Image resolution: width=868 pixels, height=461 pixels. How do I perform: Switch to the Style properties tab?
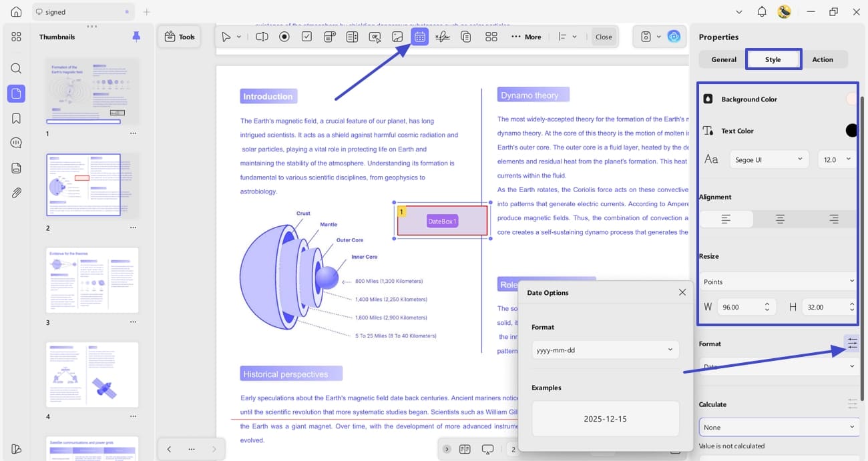[773, 59]
